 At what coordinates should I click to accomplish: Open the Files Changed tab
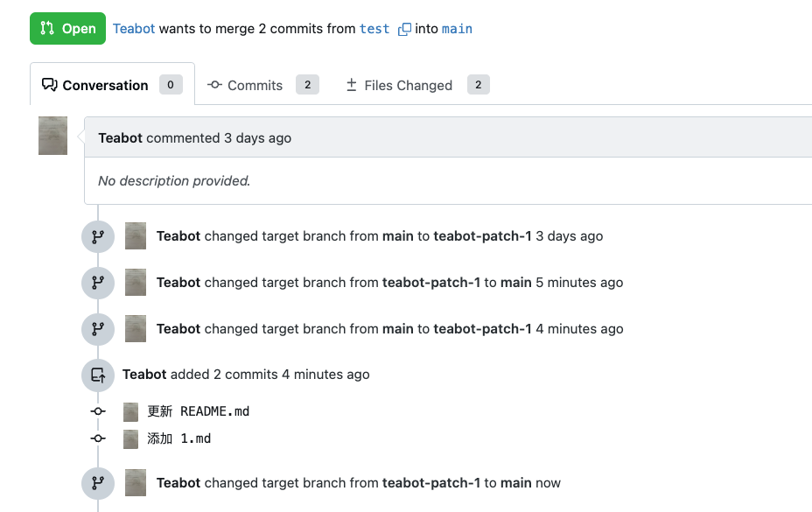(x=408, y=85)
